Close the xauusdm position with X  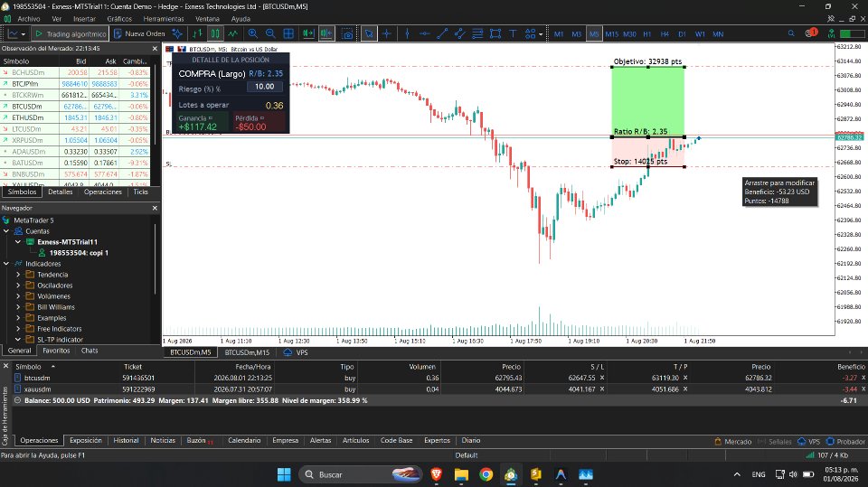click(863, 389)
